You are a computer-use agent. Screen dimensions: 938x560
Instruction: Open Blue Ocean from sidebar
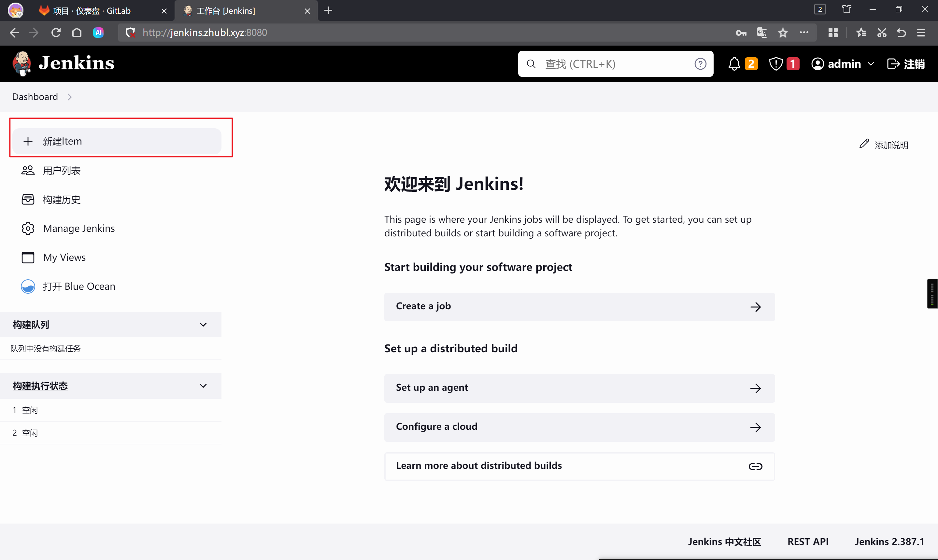78,287
